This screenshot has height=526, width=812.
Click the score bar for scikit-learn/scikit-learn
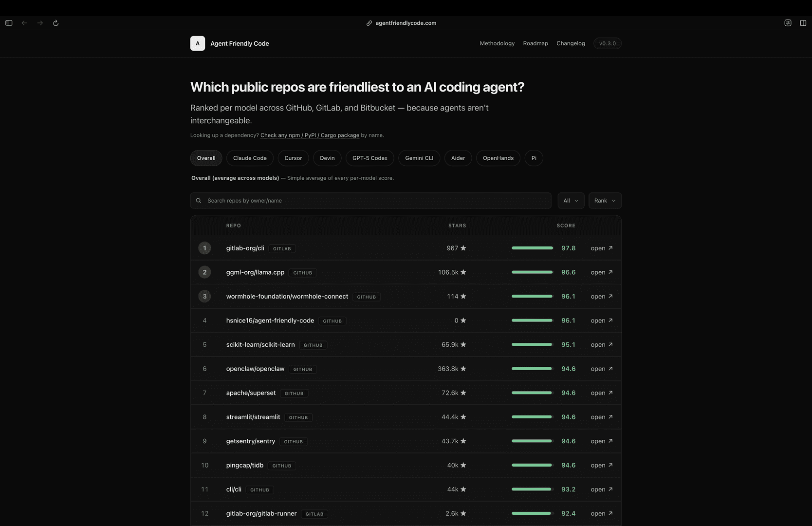click(x=533, y=344)
